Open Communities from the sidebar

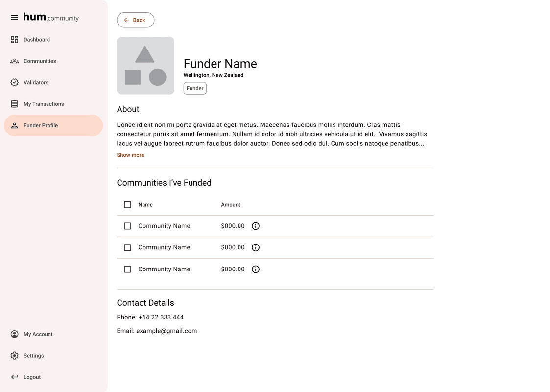(x=53, y=61)
